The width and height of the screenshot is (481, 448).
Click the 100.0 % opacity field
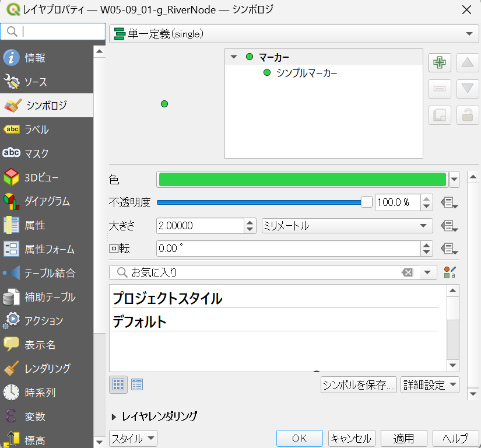(398, 202)
